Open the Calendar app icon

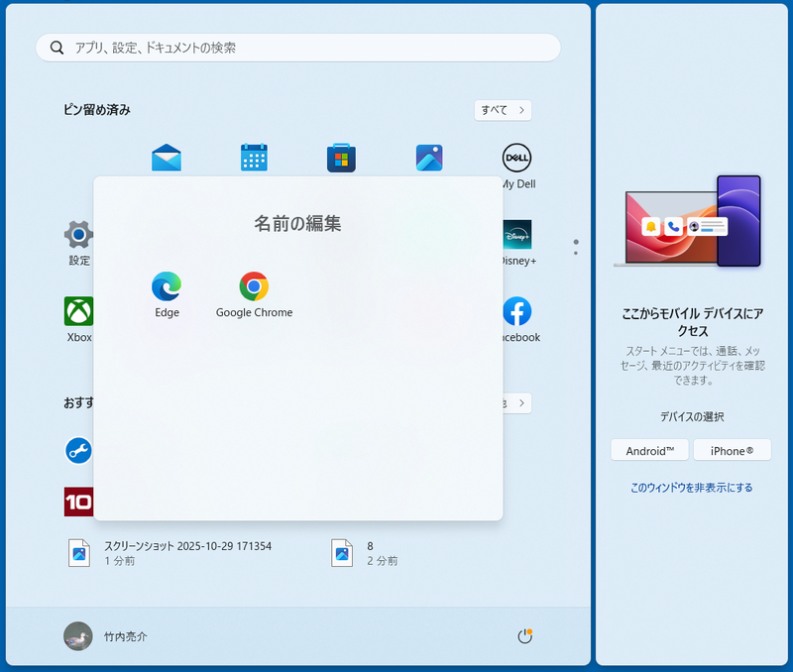point(254,158)
